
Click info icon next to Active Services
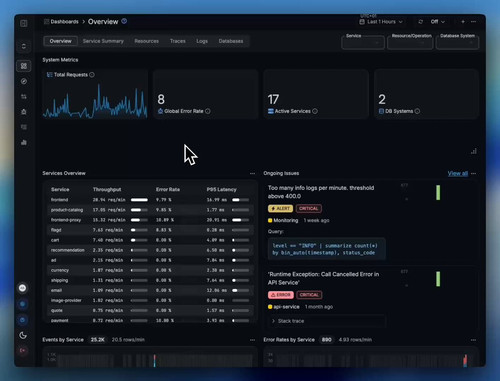coord(315,111)
